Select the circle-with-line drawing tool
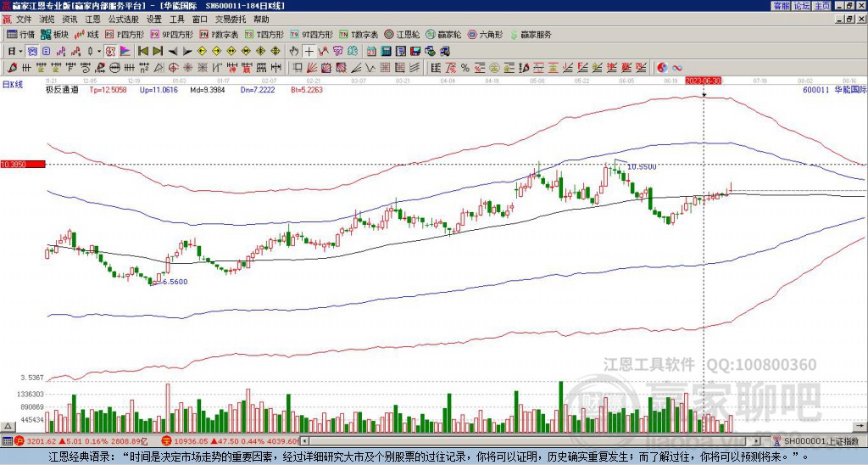This screenshot has height=465, width=868. 114,68
